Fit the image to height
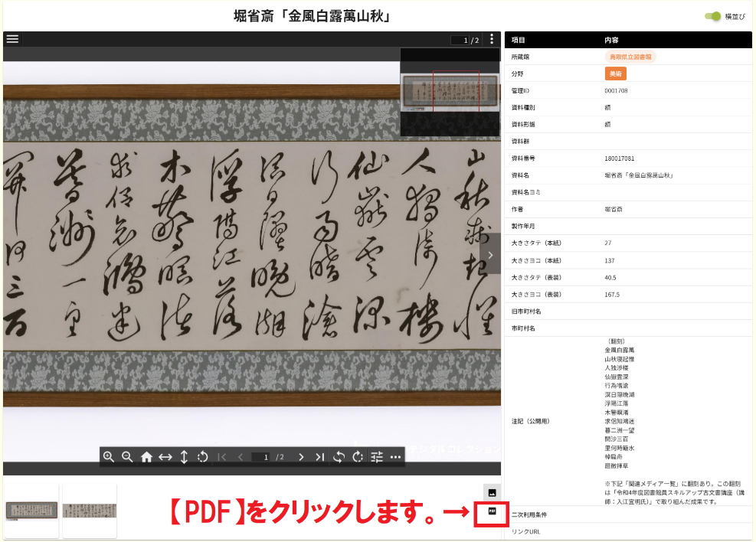This screenshot has width=756, height=542. click(x=182, y=458)
